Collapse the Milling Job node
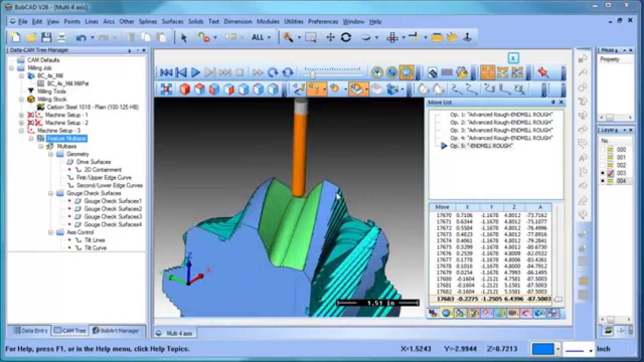The height and width of the screenshot is (362, 644). point(13,68)
